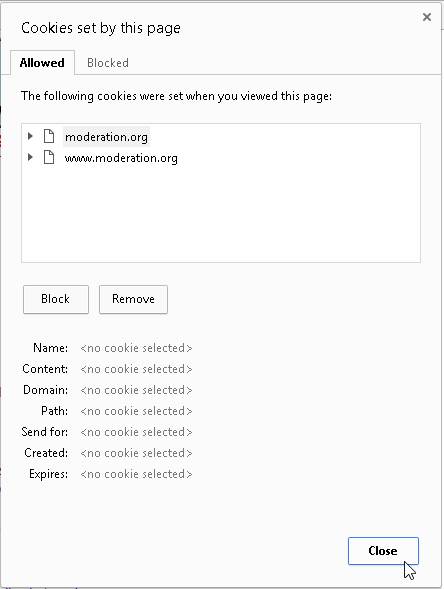
Task: Click the Path field placeholder value
Action: [136, 411]
